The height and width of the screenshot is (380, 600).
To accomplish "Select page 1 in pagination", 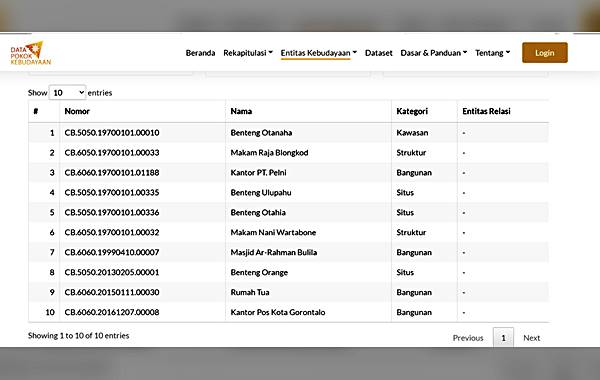I will pyautogui.click(x=503, y=338).
